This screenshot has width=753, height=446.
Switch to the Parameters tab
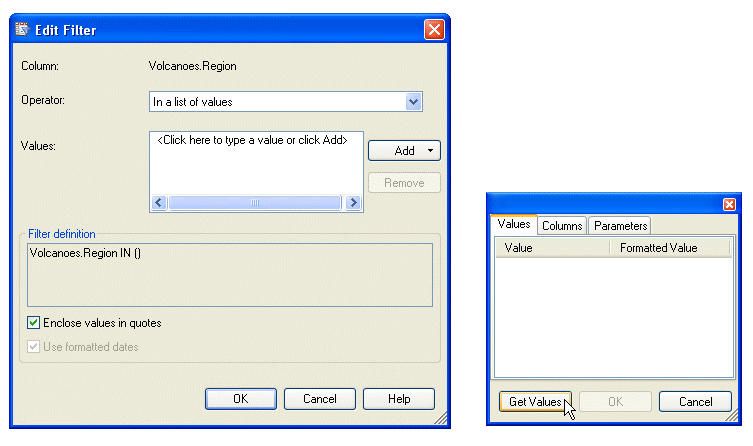click(620, 226)
